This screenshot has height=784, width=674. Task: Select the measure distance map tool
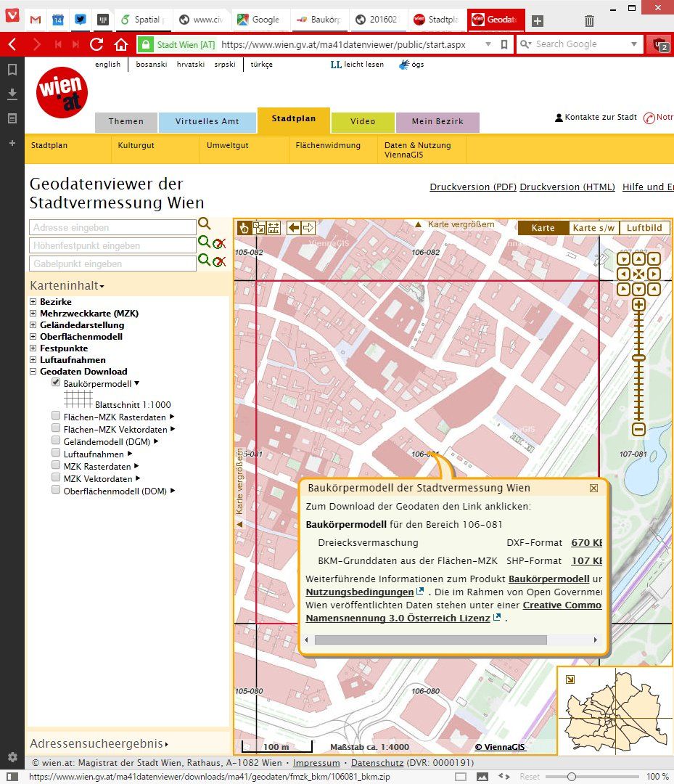click(274, 228)
